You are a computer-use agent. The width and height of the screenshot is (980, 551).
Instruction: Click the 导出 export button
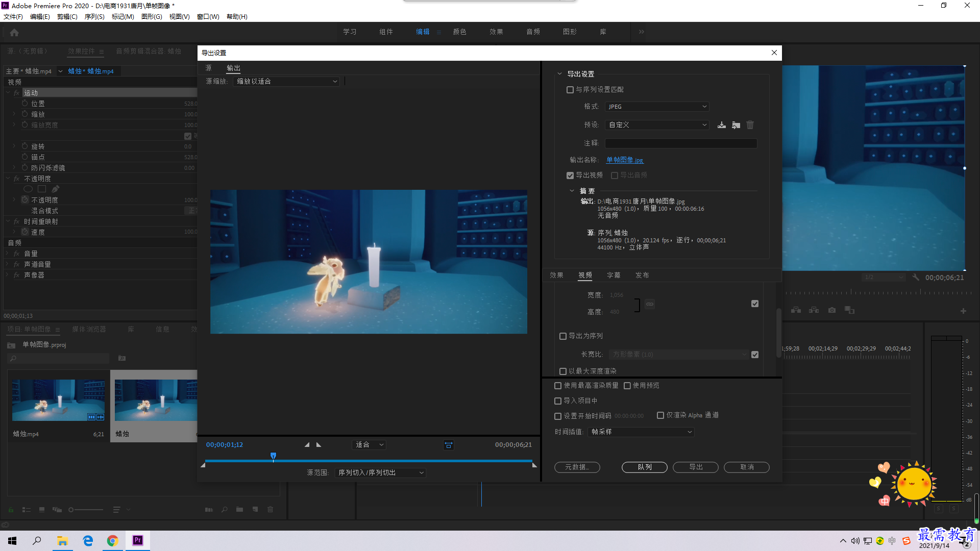pos(696,467)
